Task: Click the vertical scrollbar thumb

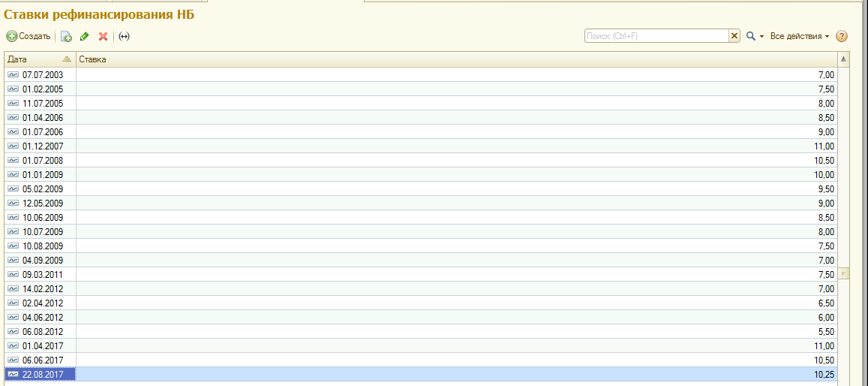Action: coord(844,273)
